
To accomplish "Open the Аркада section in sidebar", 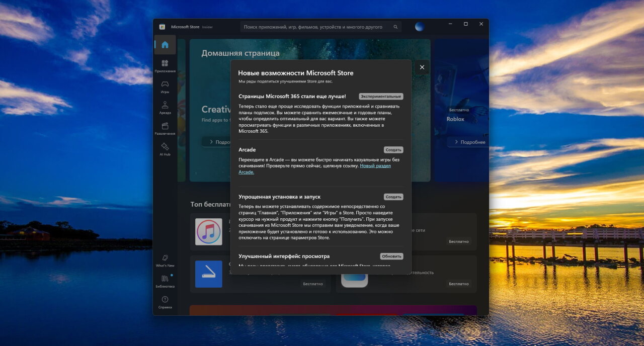I will (x=165, y=108).
